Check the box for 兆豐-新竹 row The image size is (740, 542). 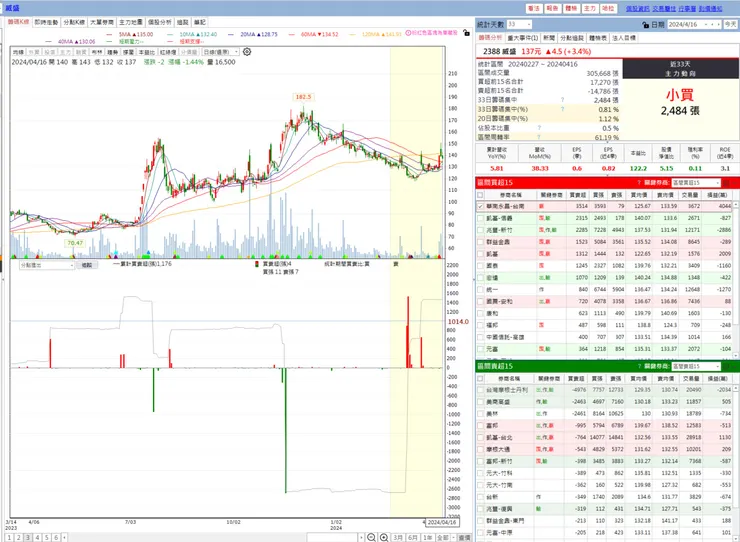480,230
